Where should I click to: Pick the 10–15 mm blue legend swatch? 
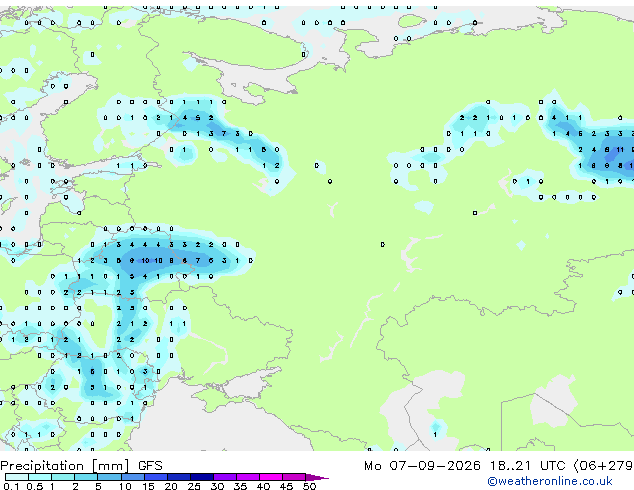pos(132,477)
